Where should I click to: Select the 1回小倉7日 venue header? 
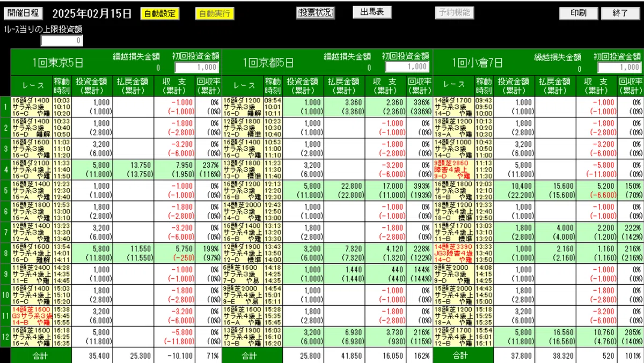tap(478, 63)
